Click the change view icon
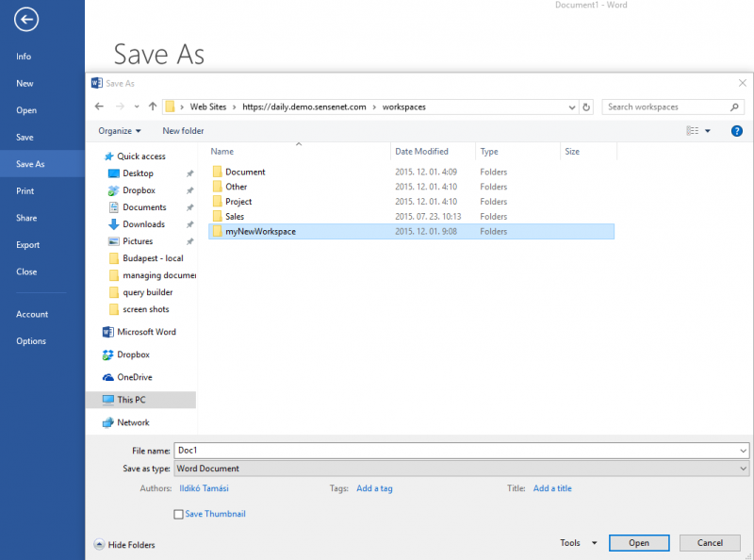Viewport: 754px width, 560px height. tap(693, 131)
